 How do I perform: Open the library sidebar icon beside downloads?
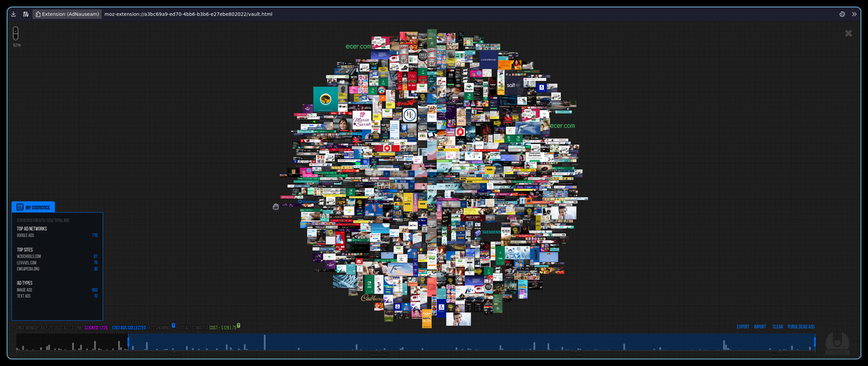pyautogui.click(x=25, y=14)
